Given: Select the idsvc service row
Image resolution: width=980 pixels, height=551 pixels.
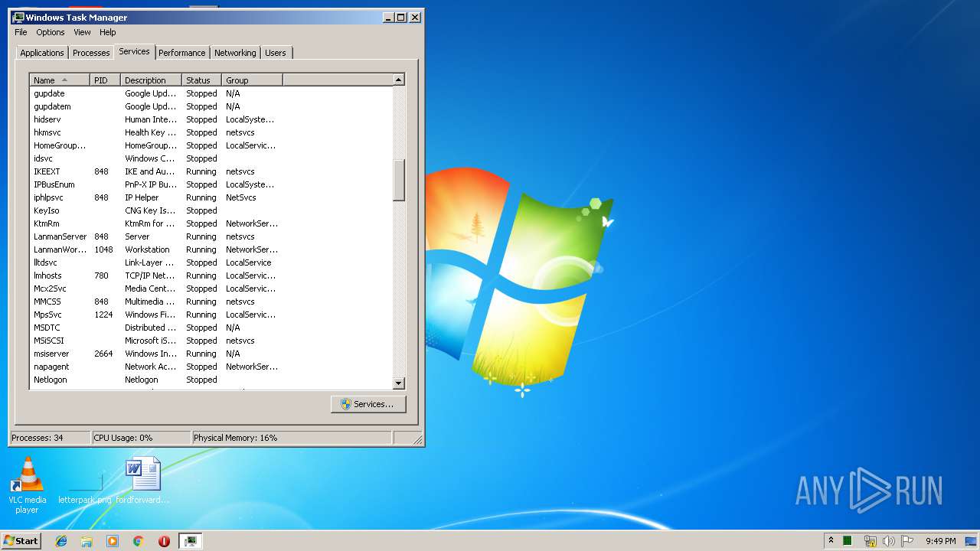Looking at the screenshot, I should click(211, 158).
